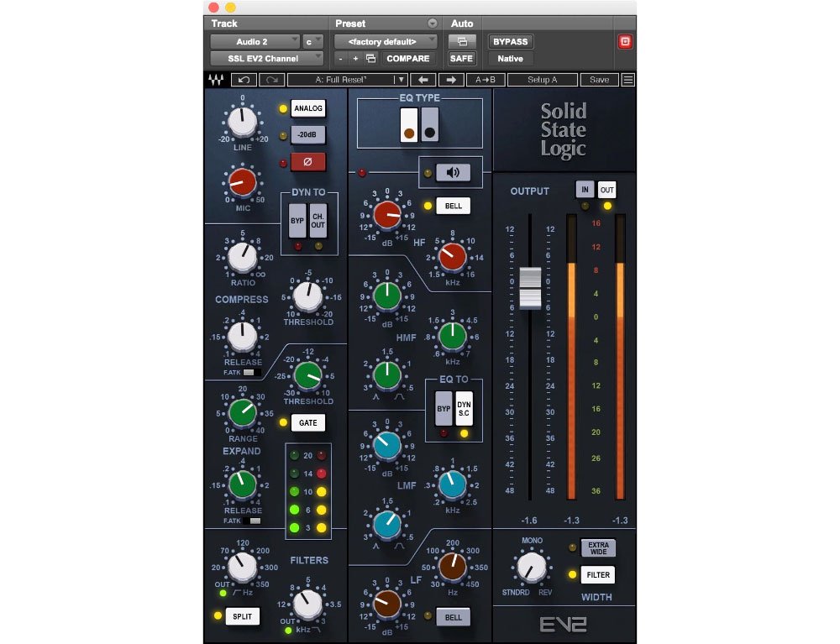Click the HF kHz frequency knob
This screenshot has width=840, height=644.
coord(453,256)
